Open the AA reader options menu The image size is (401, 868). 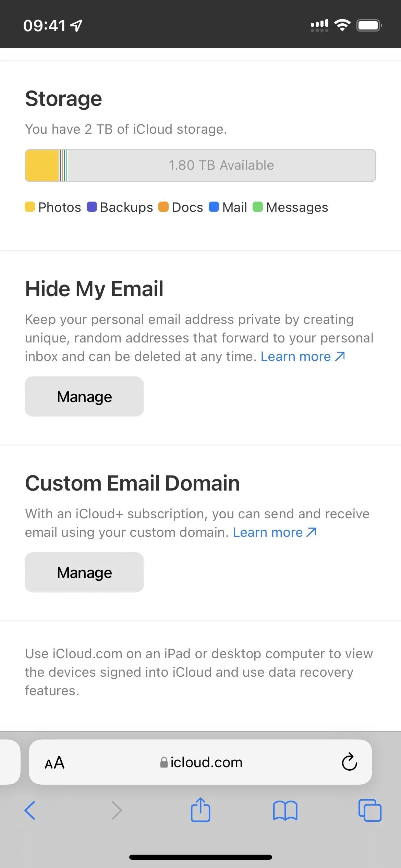click(54, 762)
